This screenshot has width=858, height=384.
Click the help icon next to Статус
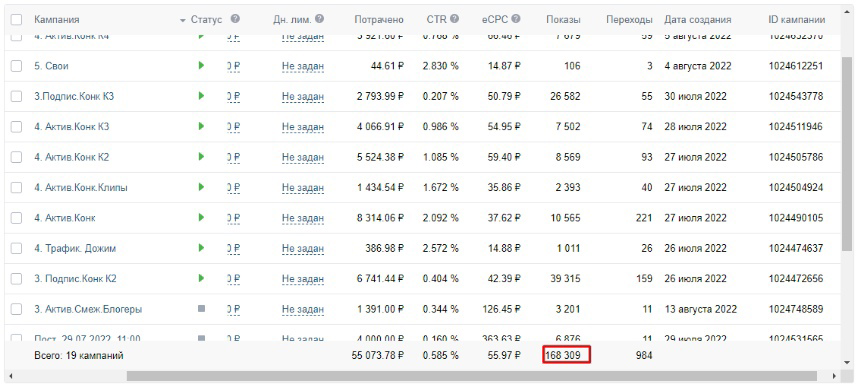click(x=235, y=19)
